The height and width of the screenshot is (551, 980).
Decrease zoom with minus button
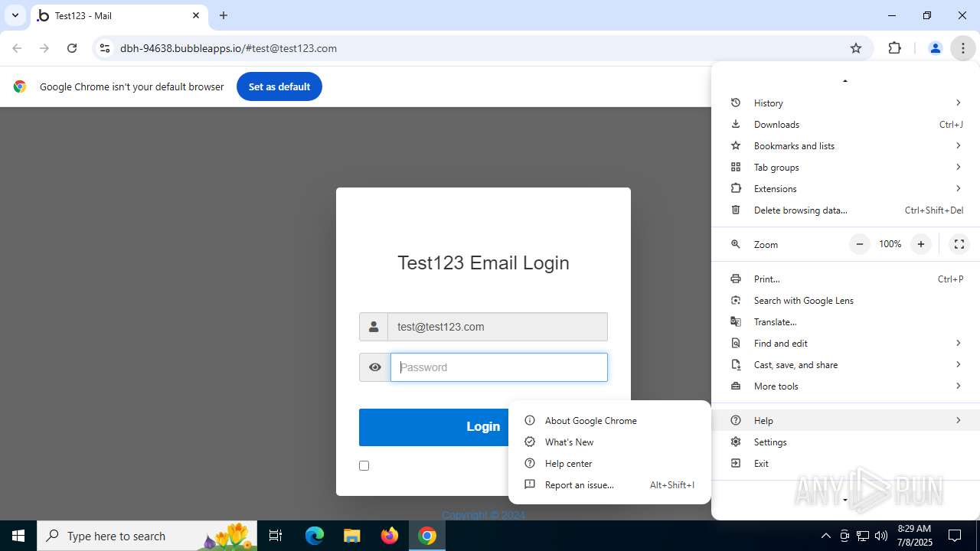[x=860, y=244]
